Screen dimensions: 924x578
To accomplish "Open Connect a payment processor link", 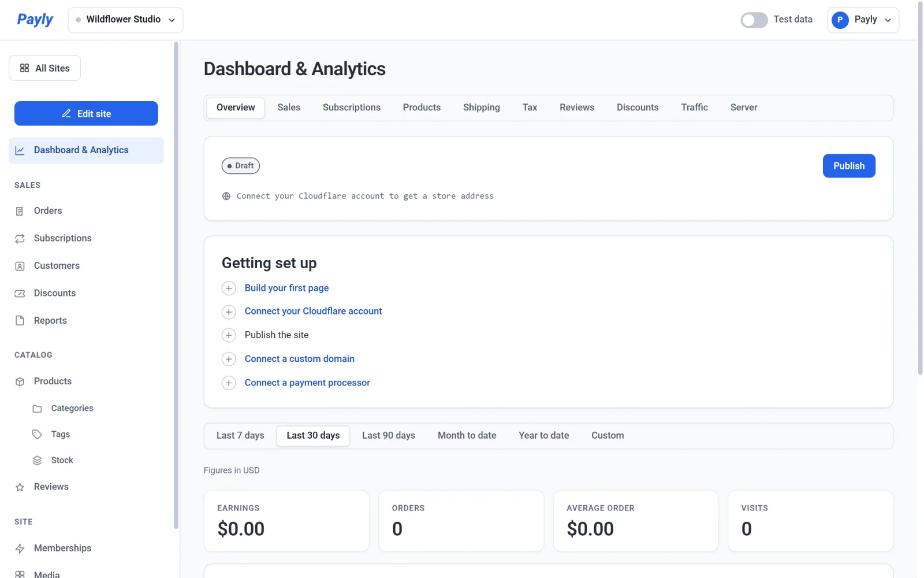I will click(x=307, y=383).
